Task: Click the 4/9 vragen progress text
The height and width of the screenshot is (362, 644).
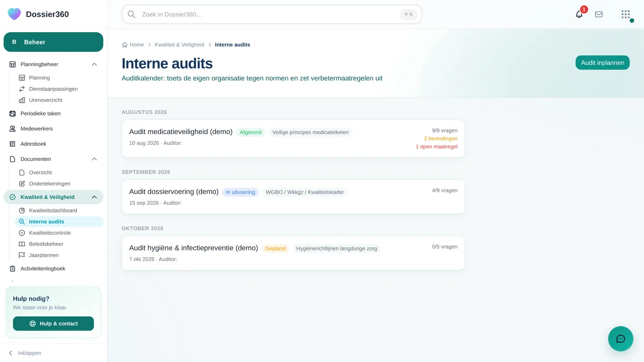Action: pyautogui.click(x=445, y=190)
